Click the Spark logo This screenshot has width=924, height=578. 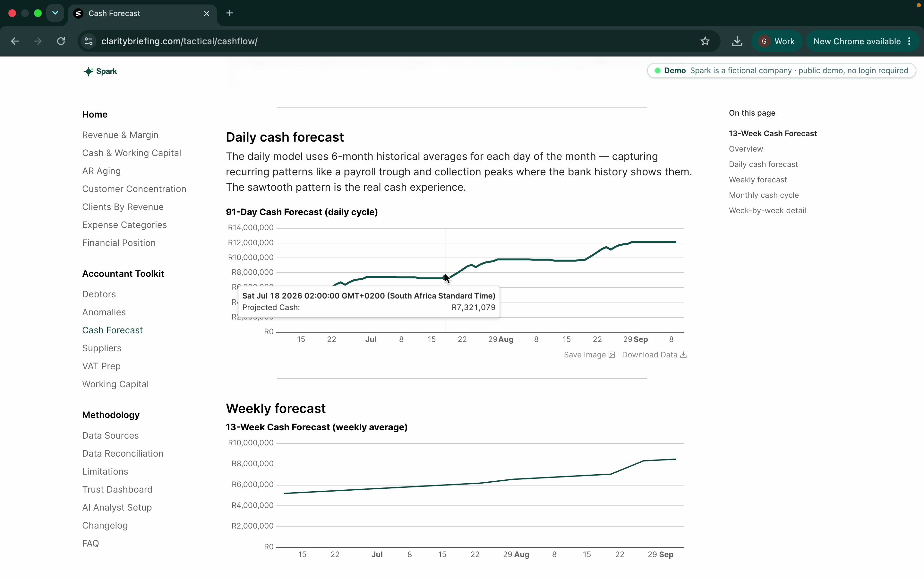tap(100, 72)
